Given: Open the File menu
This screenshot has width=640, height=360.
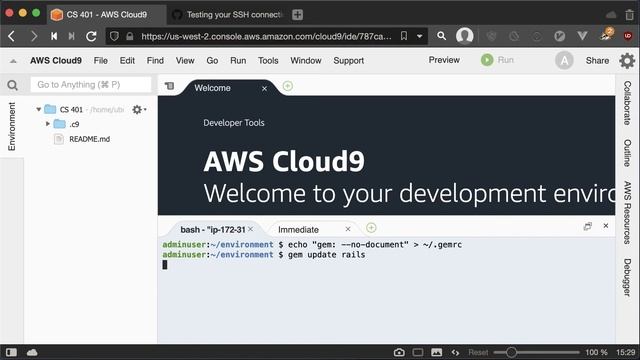Looking at the screenshot, I should pyautogui.click(x=100, y=60).
